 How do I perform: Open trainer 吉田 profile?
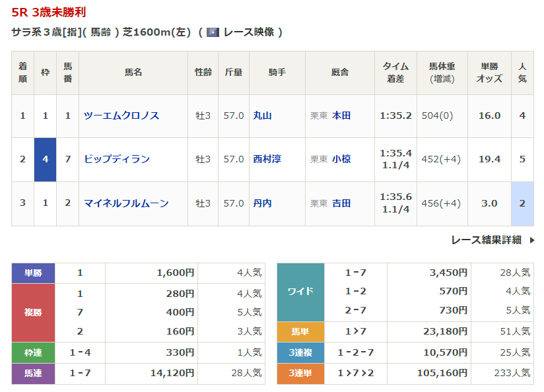tap(341, 203)
